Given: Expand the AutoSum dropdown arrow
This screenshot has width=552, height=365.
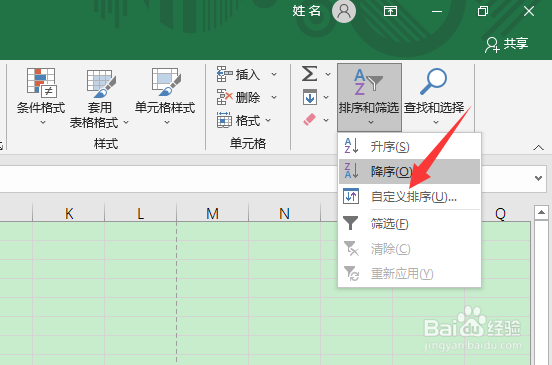Looking at the screenshot, I should point(328,74).
